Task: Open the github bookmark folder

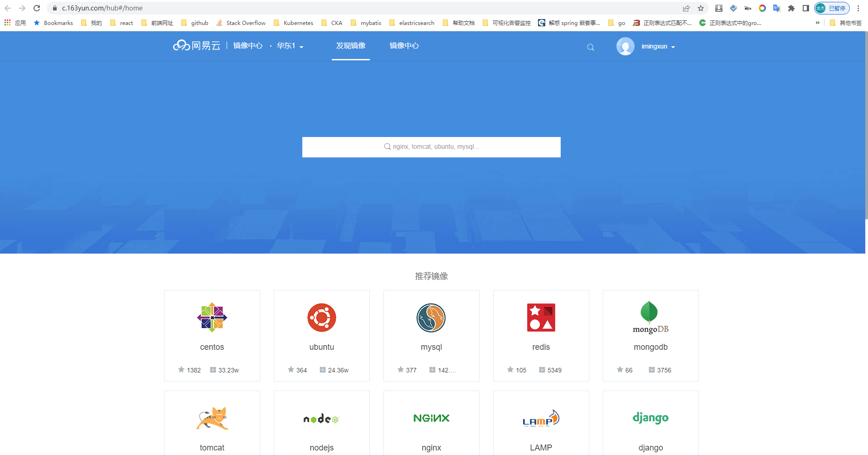Action: (x=194, y=23)
